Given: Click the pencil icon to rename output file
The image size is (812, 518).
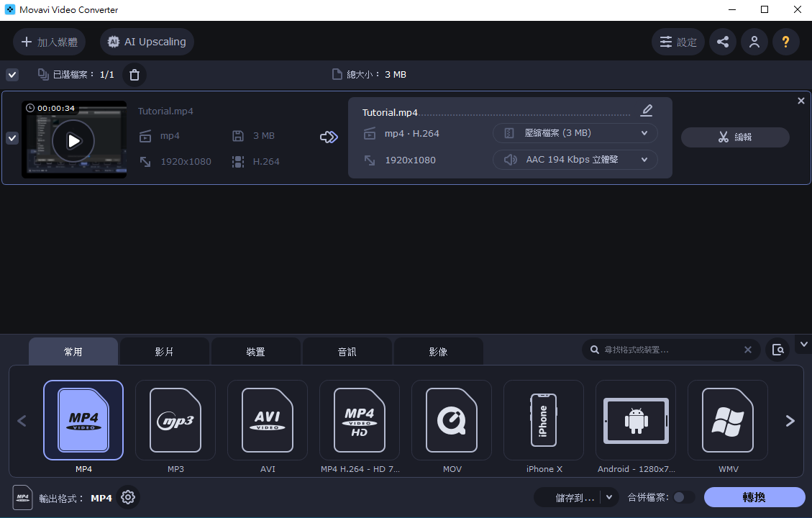Looking at the screenshot, I should 647,110.
